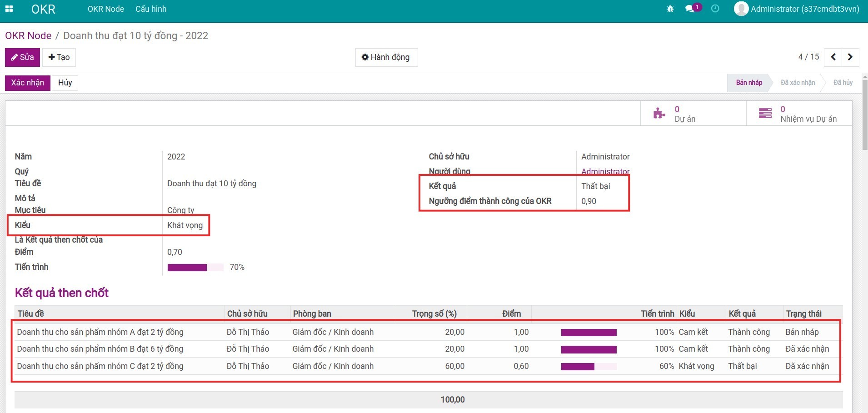The image size is (868, 413).
Task: Open the Cấu hình menu
Action: pos(151,9)
